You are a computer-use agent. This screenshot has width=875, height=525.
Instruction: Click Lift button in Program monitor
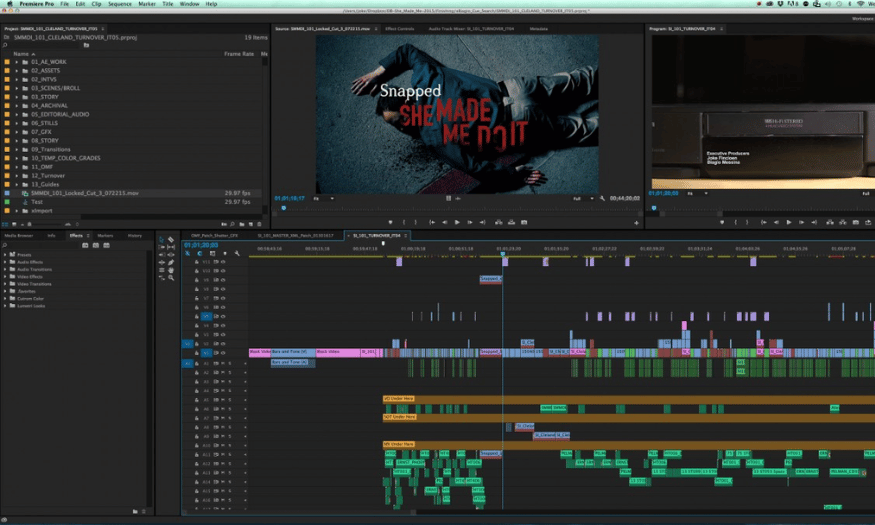point(830,222)
